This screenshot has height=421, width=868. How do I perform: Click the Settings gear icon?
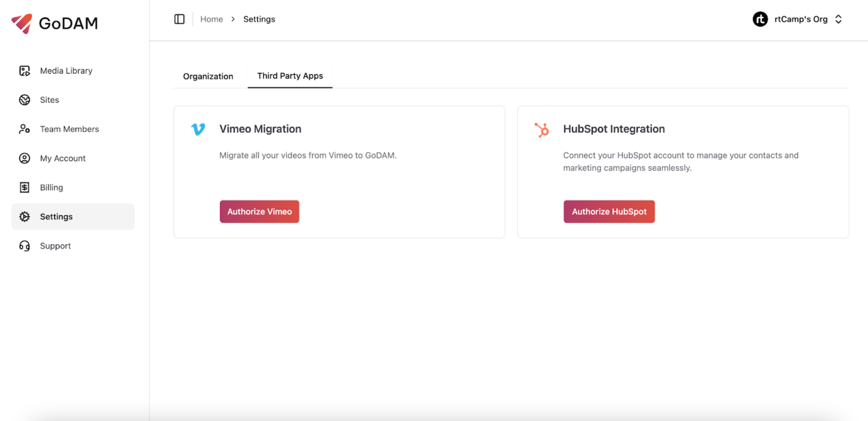click(24, 217)
